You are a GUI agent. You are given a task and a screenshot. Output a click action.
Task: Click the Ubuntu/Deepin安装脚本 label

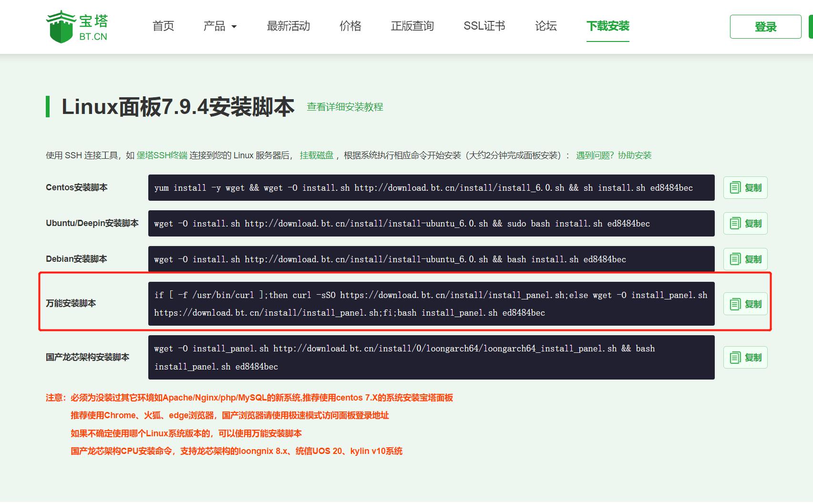[x=92, y=223]
